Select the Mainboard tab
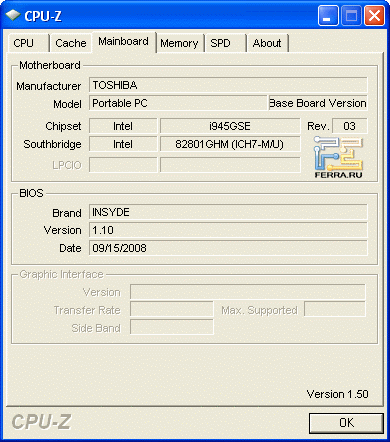Viewport: 390px width, 442px height. (124, 42)
